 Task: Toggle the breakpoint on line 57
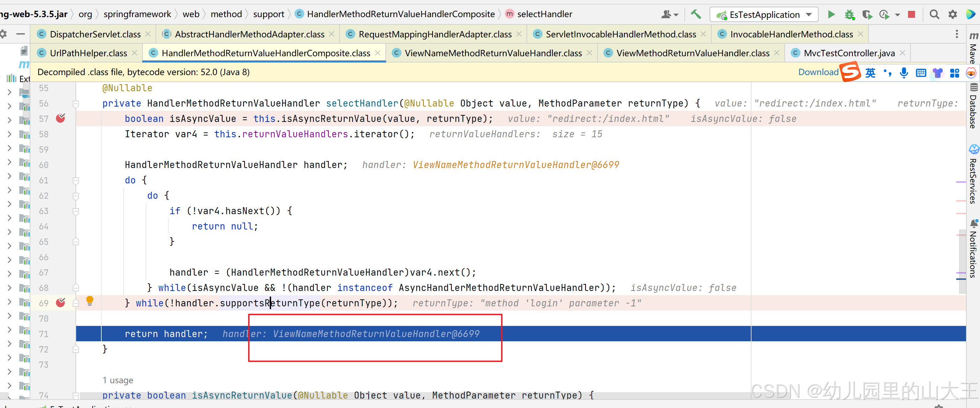[60, 118]
